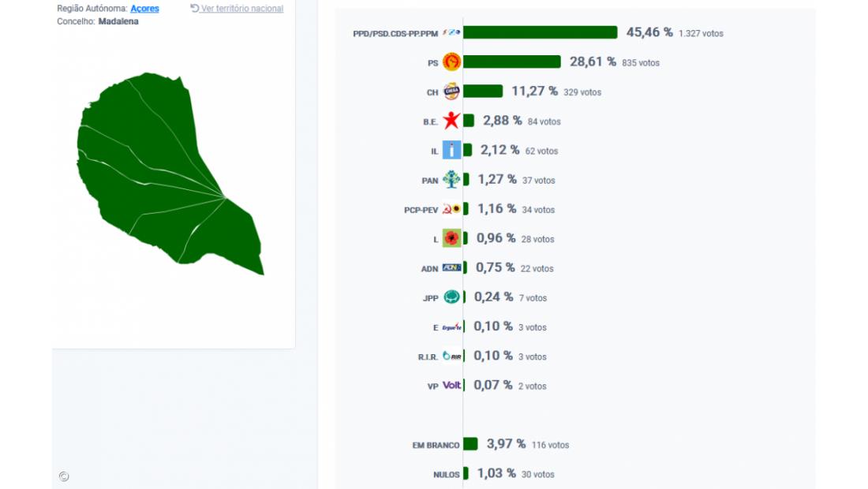Viewport: 868px width, 489px height.
Task: Click the R.I.R. party logo
Action: [x=451, y=356]
